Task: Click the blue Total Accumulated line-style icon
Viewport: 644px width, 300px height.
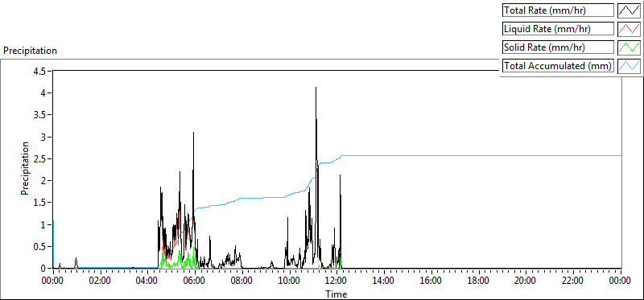Action: pos(629,66)
